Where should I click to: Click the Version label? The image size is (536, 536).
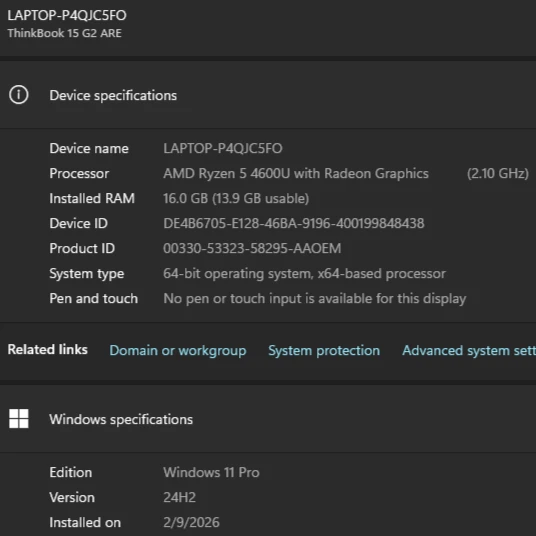(72, 497)
